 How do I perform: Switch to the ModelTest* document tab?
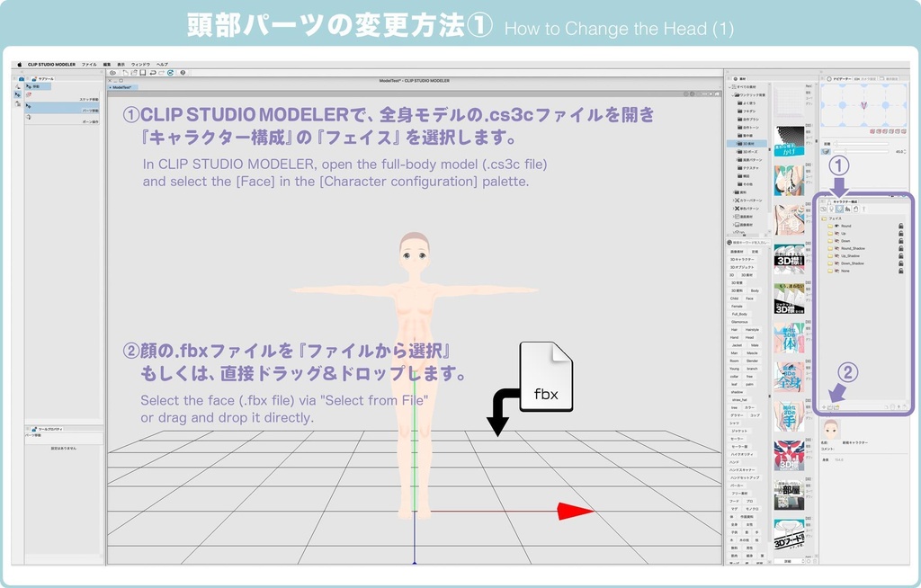[x=124, y=87]
